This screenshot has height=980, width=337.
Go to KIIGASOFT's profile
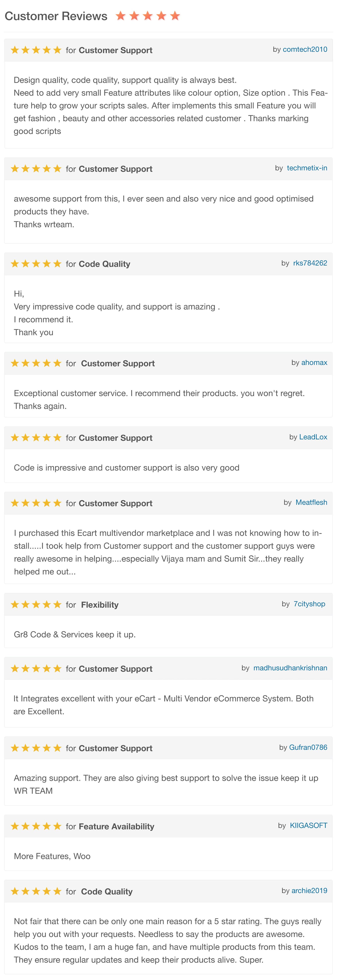(309, 826)
